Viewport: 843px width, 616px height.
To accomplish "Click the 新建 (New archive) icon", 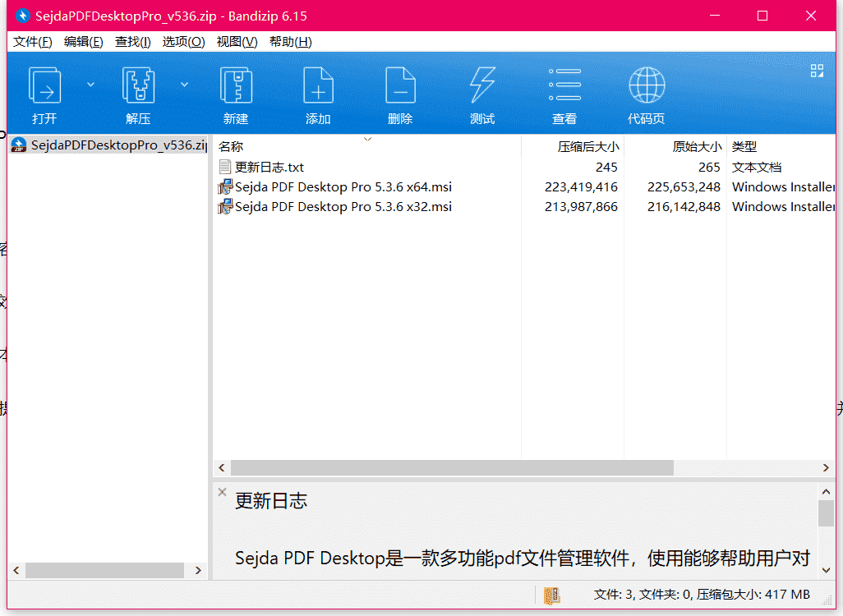I will click(x=236, y=85).
